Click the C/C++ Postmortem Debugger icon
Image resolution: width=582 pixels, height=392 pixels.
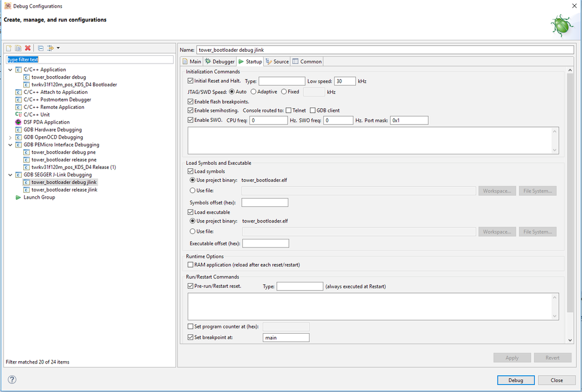coord(18,100)
